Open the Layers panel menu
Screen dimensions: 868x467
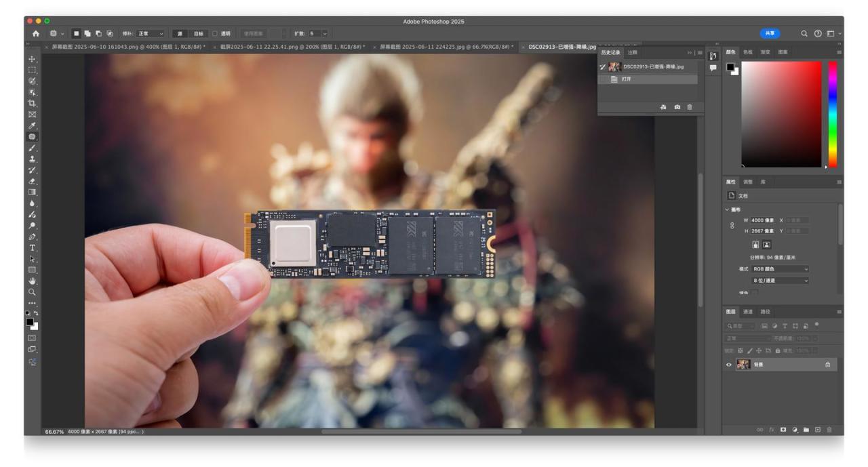coord(839,312)
